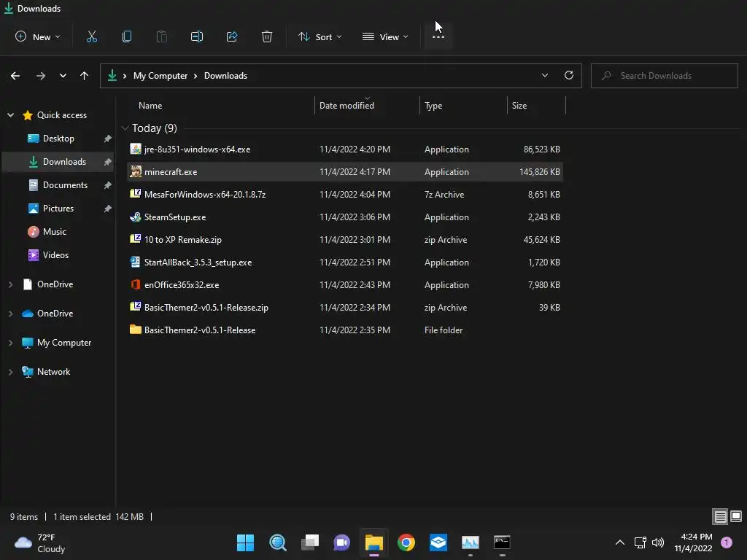Open the View dropdown menu

coord(385,36)
